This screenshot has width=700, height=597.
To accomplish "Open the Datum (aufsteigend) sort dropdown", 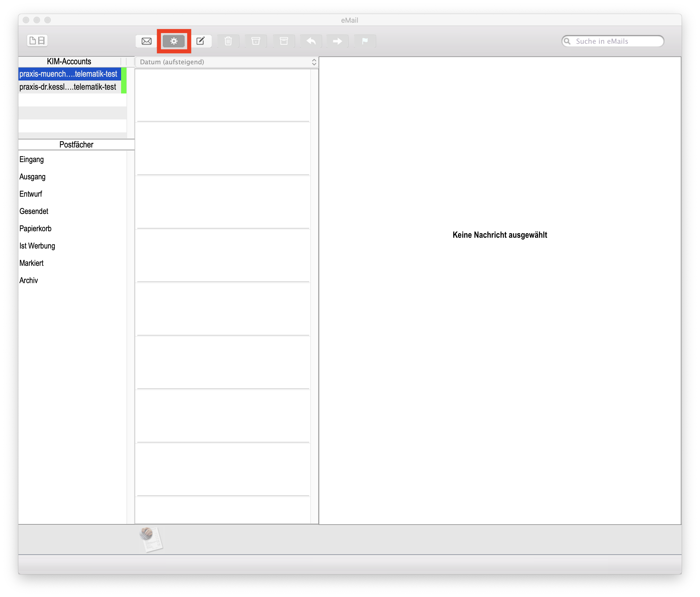I will click(x=227, y=62).
